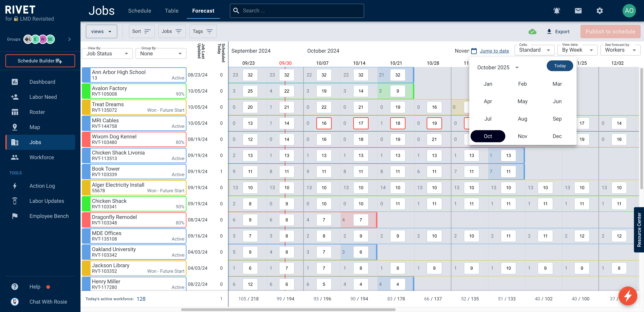Click the Help question mark icon
644x312 pixels.
15,287
